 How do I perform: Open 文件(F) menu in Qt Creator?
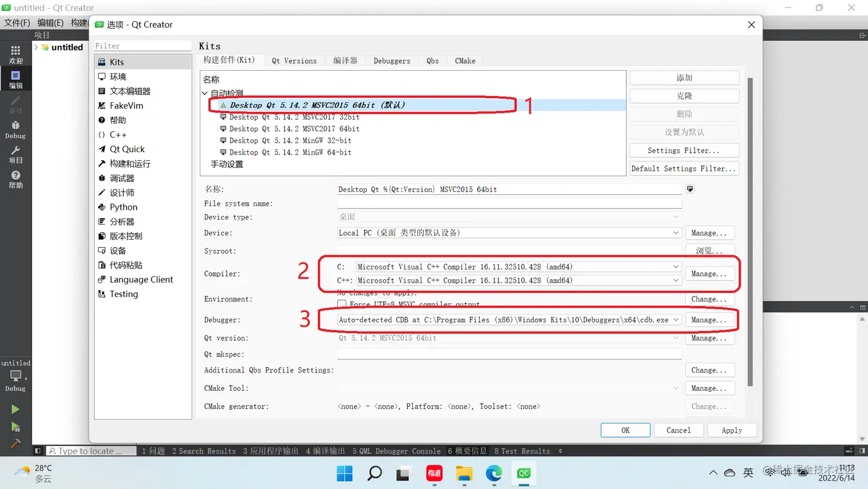pos(17,22)
